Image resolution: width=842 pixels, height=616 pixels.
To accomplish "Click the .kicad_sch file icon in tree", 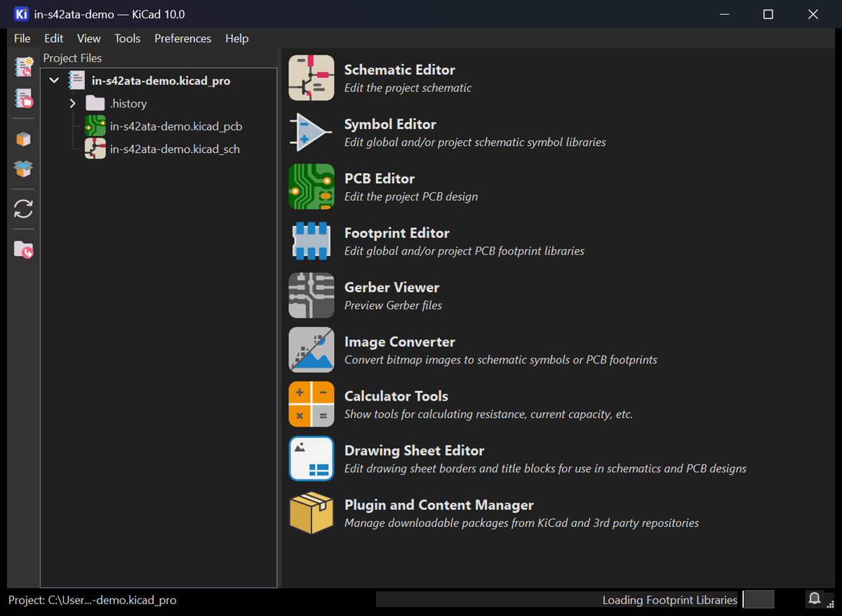I will coord(95,149).
